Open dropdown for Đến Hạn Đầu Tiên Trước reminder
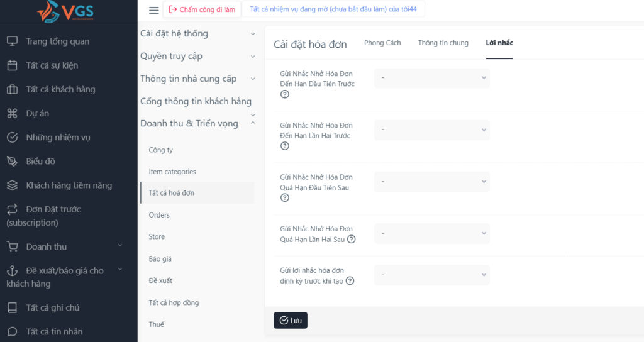 [x=431, y=78]
